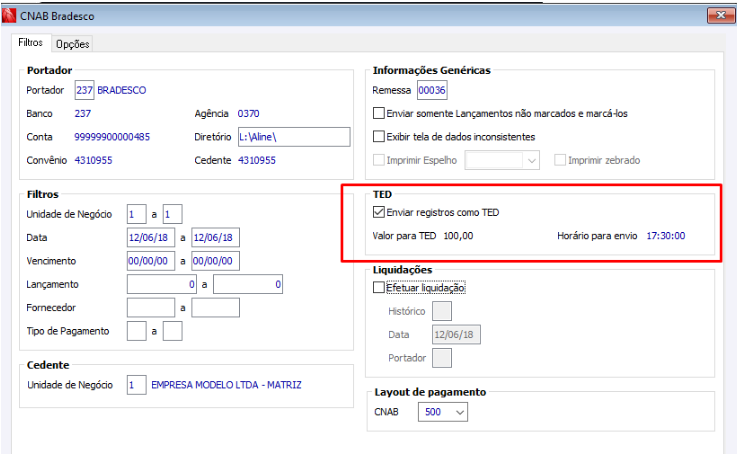Click the ending Data field

tap(215, 237)
